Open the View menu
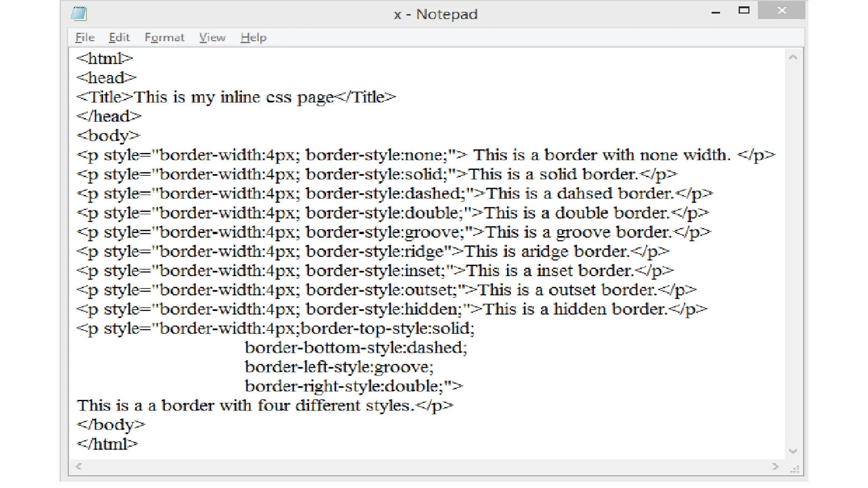The image size is (868, 488). coord(212,38)
